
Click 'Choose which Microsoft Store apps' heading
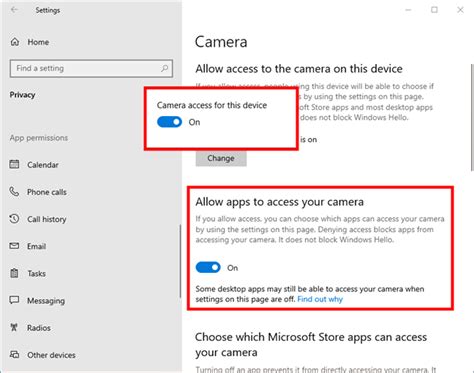[311, 345]
